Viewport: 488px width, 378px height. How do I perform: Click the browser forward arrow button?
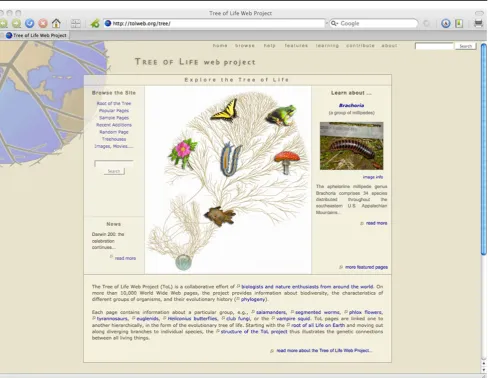pyautogui.click(x=16, y=23)
